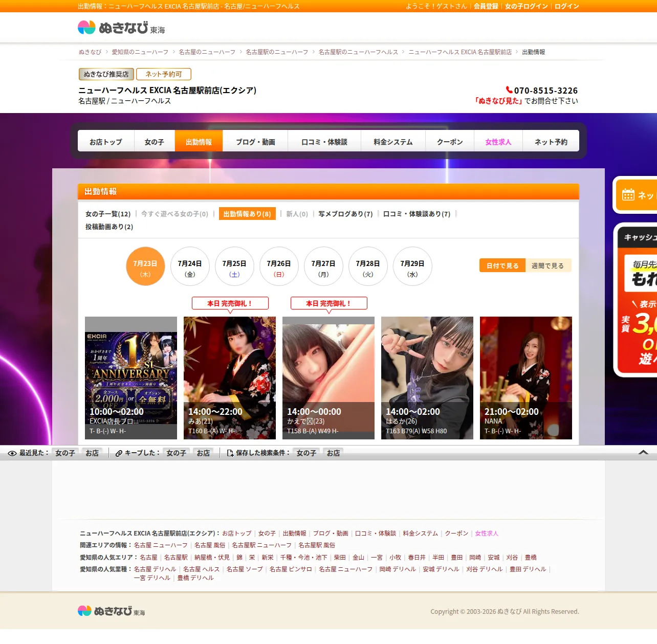657x644 pixels.
Task: Open breadcrumb ニューハーフヘルス EXCIA 名古屋駅前店
Action: (x=460, y=52)
